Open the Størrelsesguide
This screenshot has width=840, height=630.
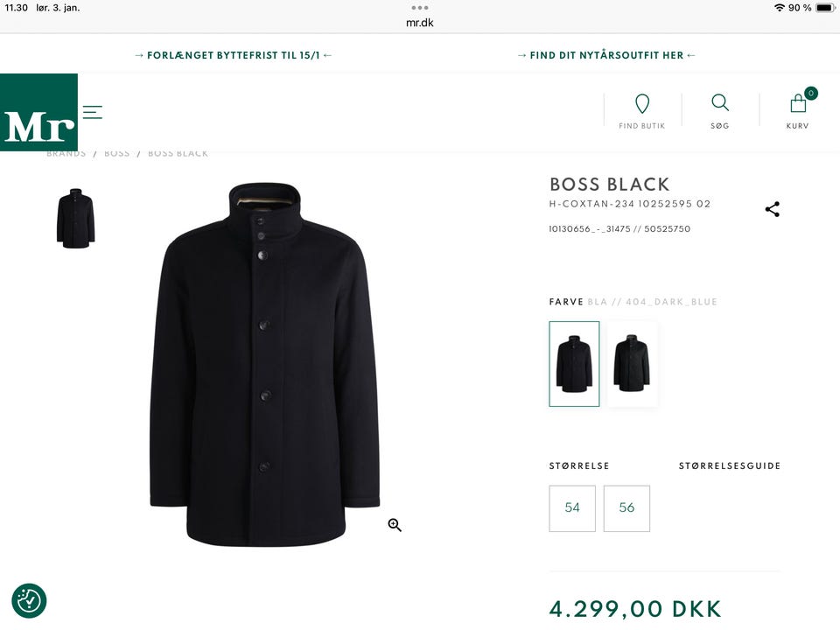(731, 465)
